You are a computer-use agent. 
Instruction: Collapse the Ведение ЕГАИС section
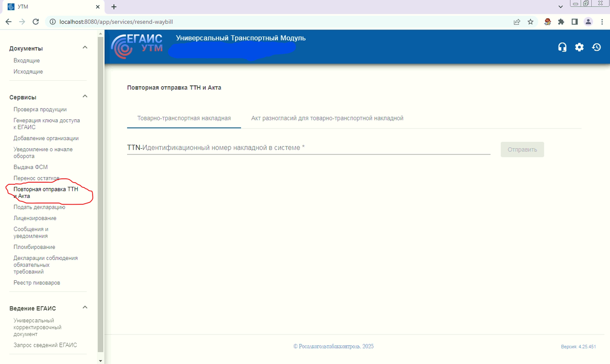pyautogui.click(x=84, y=308)
